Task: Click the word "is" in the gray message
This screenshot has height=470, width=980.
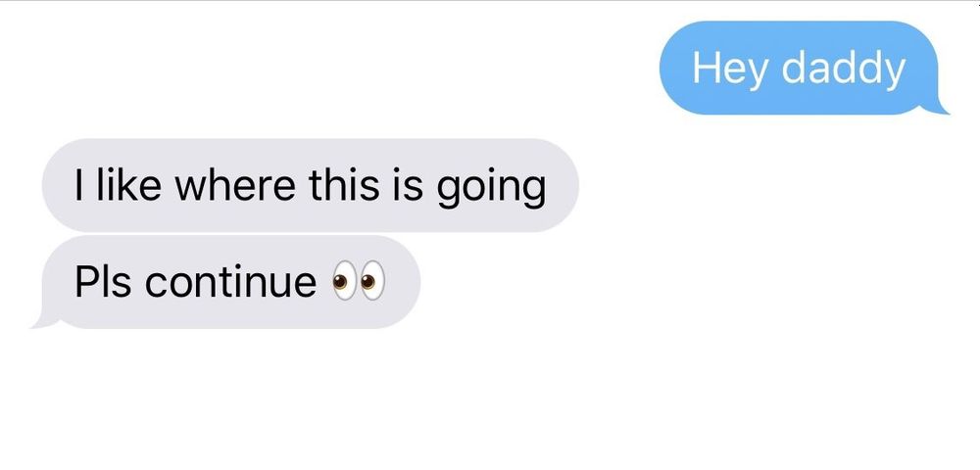Action: tap(408, 185)
